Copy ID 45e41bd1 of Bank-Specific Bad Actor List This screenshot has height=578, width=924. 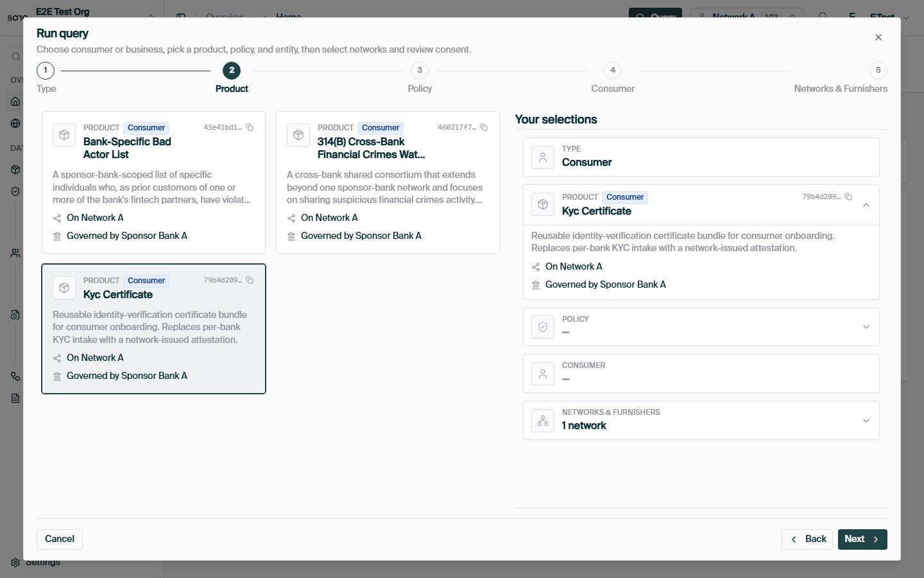(250, 127)
